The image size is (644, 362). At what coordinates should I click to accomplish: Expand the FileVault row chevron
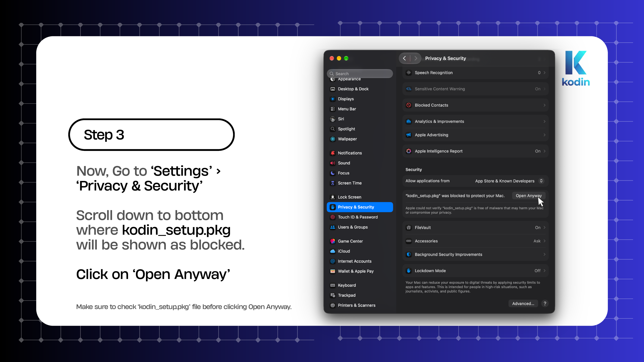point(544,228)
